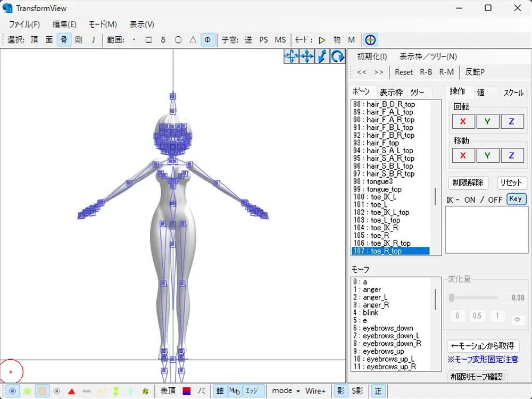Click the four-arrow pan view icon
The image size is (532, 399).
coord(307,56)
